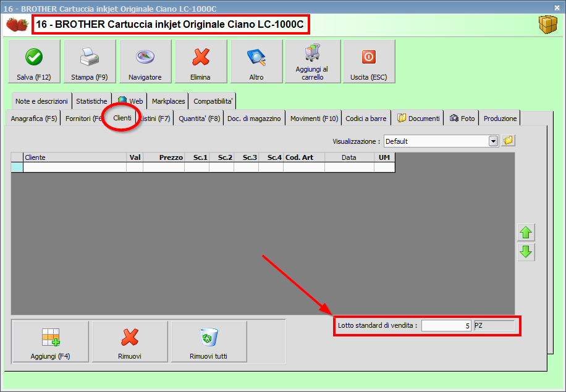Select the Markplaces tab
The height and width of the screenshot is (392, 566).
pyautogui.click(x=168, y=101)
